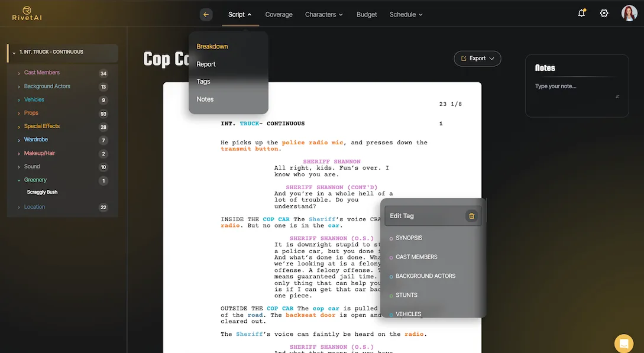
Task: Open the Budget tab
Action: (367, 14)
